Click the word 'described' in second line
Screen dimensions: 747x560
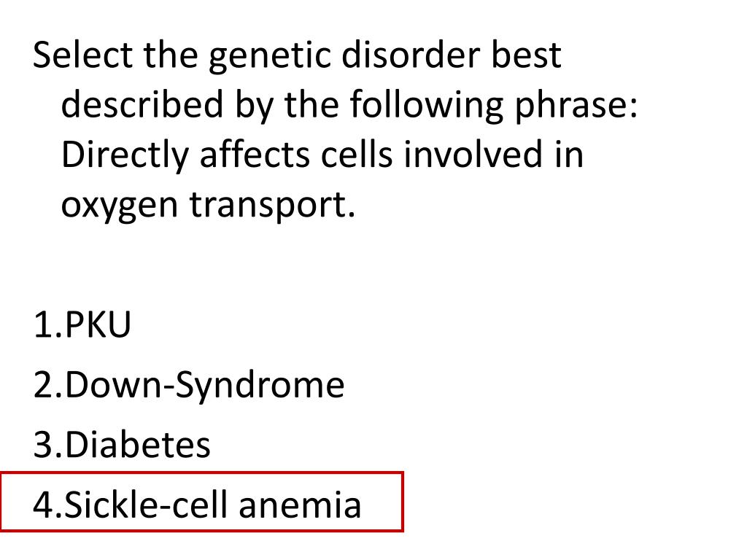point(142,104)
